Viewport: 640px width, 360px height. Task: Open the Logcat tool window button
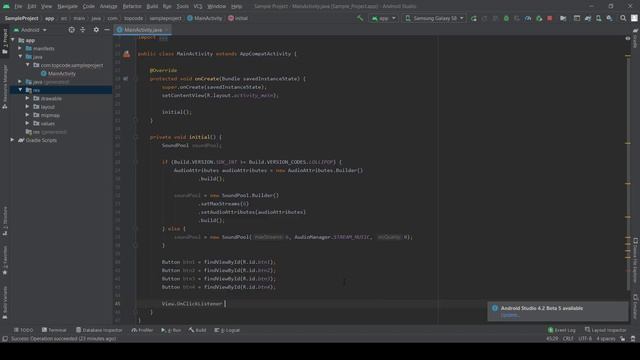coord(227,330)
